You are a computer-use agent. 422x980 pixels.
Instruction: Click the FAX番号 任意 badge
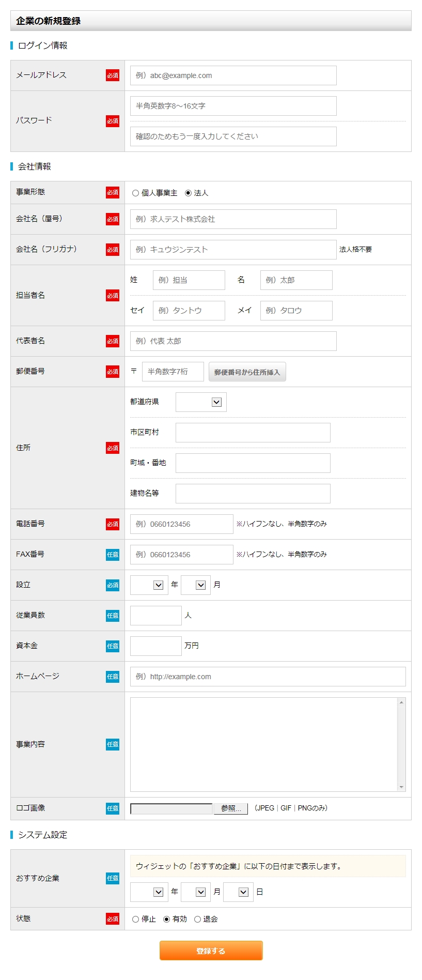(x=113, y=555)
